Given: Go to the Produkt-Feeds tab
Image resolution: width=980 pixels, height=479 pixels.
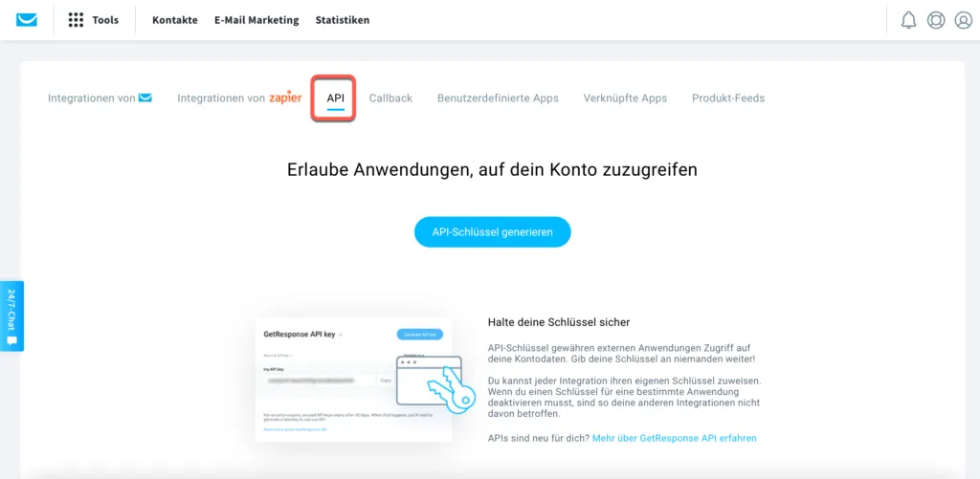Looking at the screenshot, I should pyautogui.click(x=728, y=98).
